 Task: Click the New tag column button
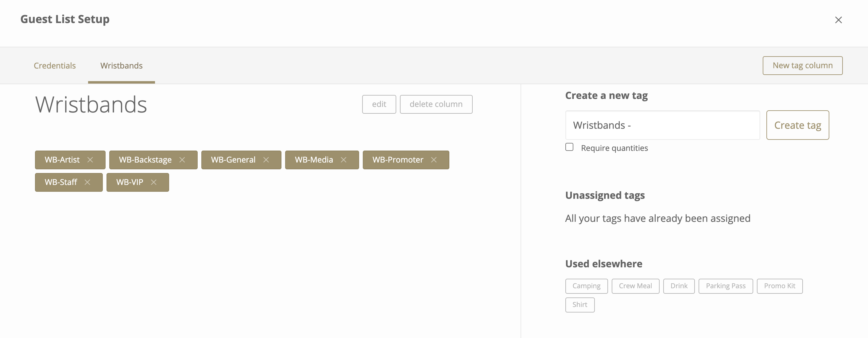[802, 65]
